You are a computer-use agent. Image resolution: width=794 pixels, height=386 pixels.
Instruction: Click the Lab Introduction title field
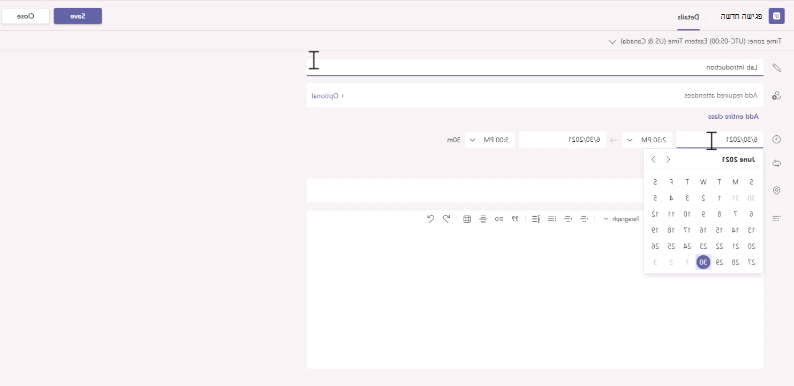coord(535,67)
